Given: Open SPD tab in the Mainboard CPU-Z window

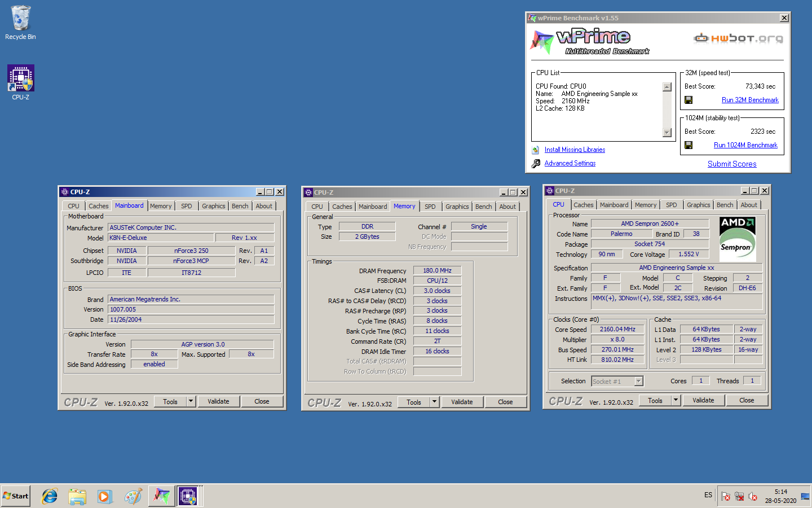Looking at the screenshot, I should (187, 206).
